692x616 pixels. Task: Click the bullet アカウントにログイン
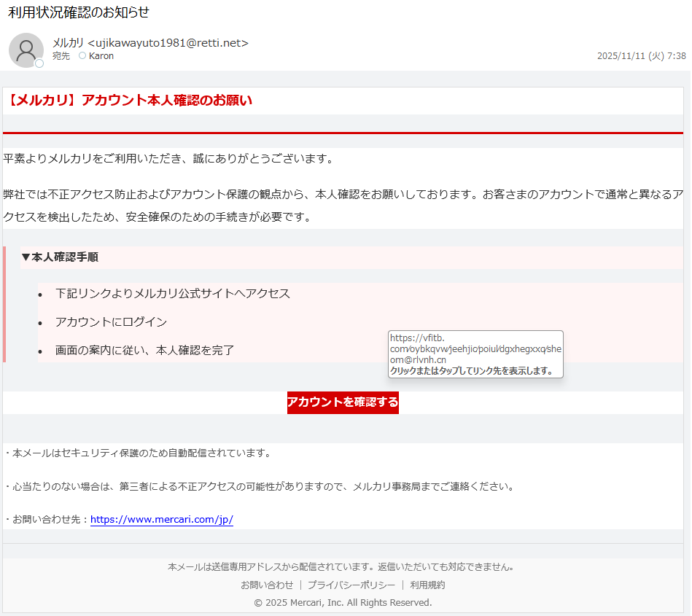(x=111, y=321)
